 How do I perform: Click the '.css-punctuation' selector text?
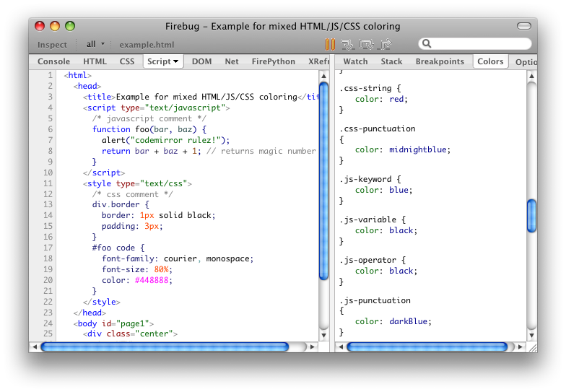tap(378, 129)
